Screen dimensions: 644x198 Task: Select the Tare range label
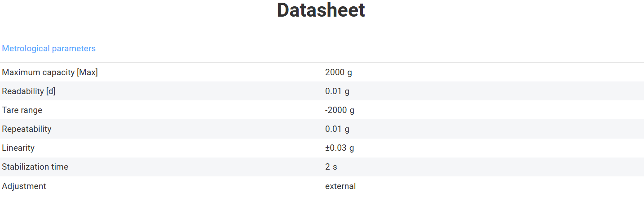pos(22,110)
